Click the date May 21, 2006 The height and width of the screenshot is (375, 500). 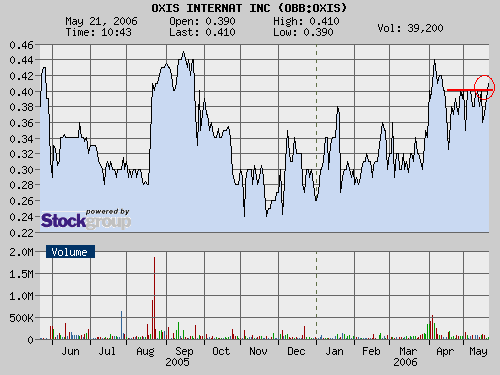pos(101,21)
